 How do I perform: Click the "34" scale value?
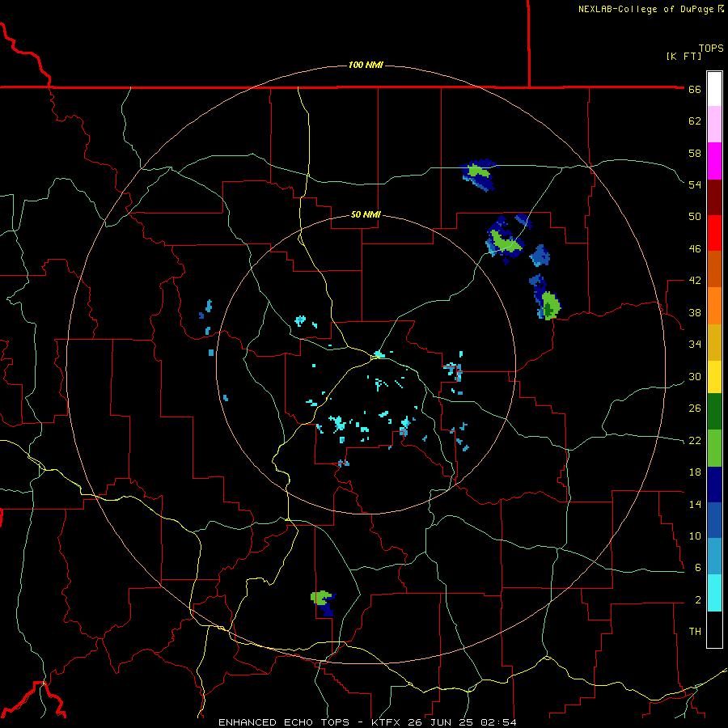pyautogui.click(x=695, y=345)
